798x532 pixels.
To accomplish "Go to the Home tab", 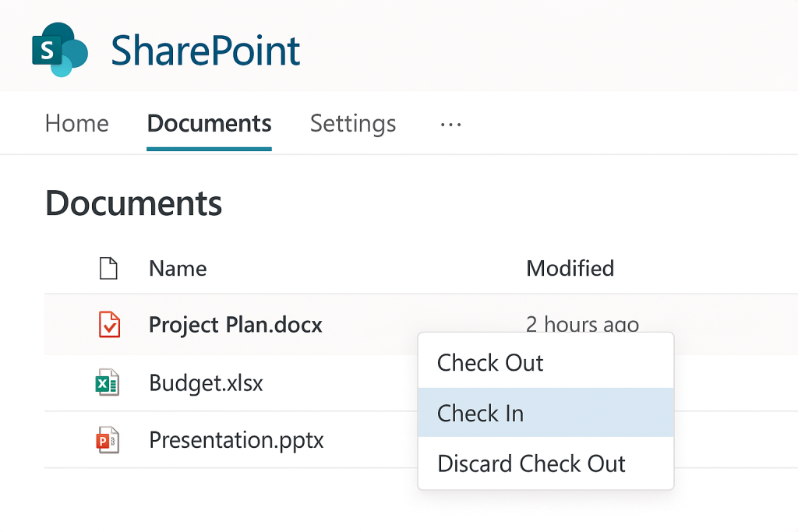I will (76, 123).
